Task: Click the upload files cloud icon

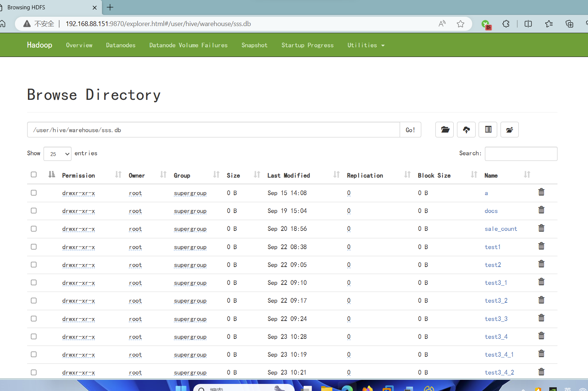Action: [x=466, y=130]
